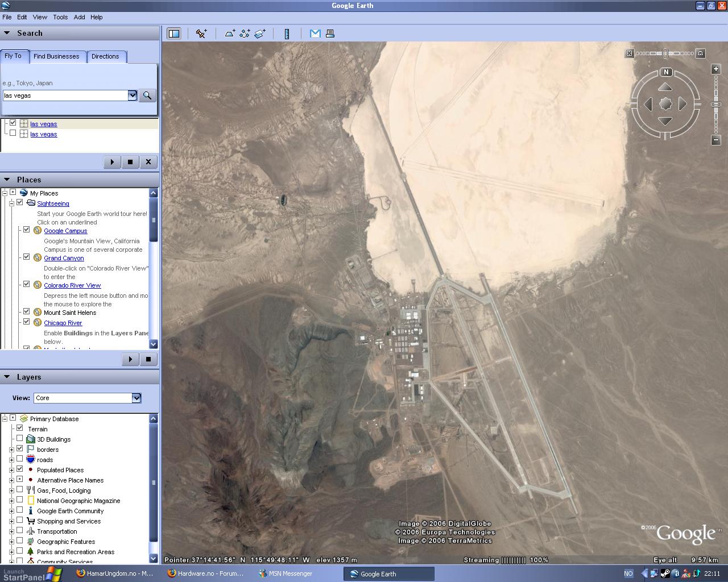Check the Transportation layer checkbox
This screenshot has width=728, height=582.
tap(20, 531)
